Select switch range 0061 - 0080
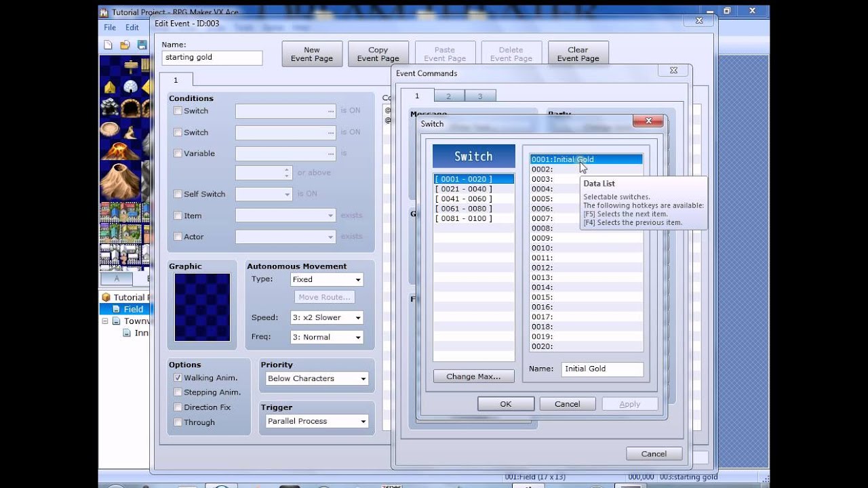The width and height of the screenshot is (868, 488). [474, 209]
